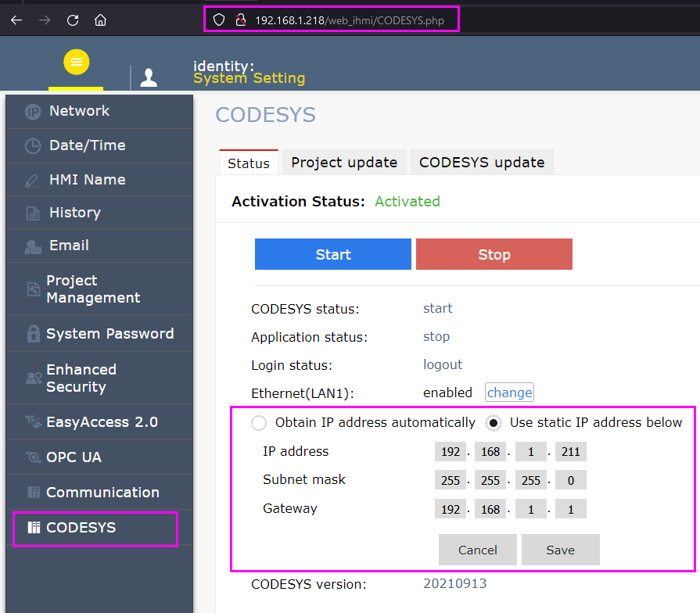The width and height of the screenshot is (700, 613).
Task: Select Use static IP address below
Action: point(494,422)
